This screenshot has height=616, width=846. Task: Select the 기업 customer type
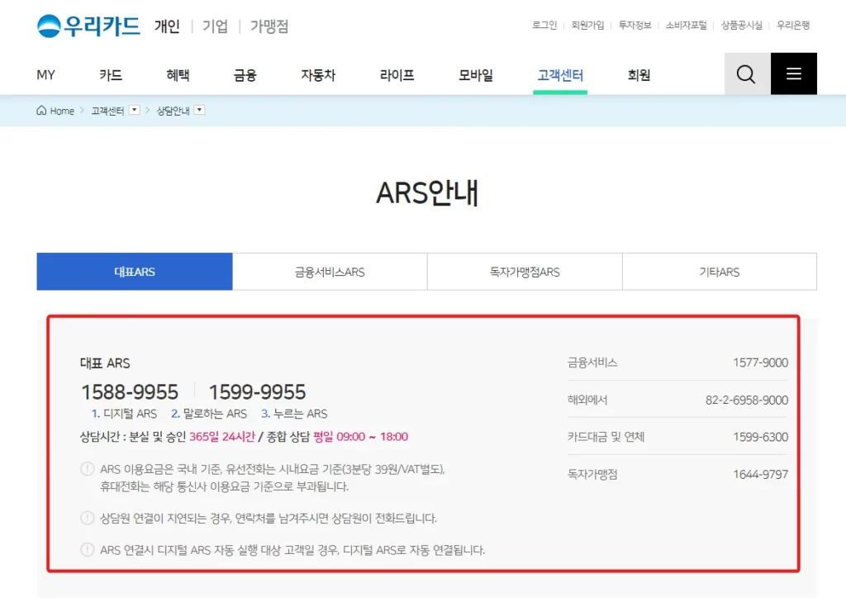215,26
